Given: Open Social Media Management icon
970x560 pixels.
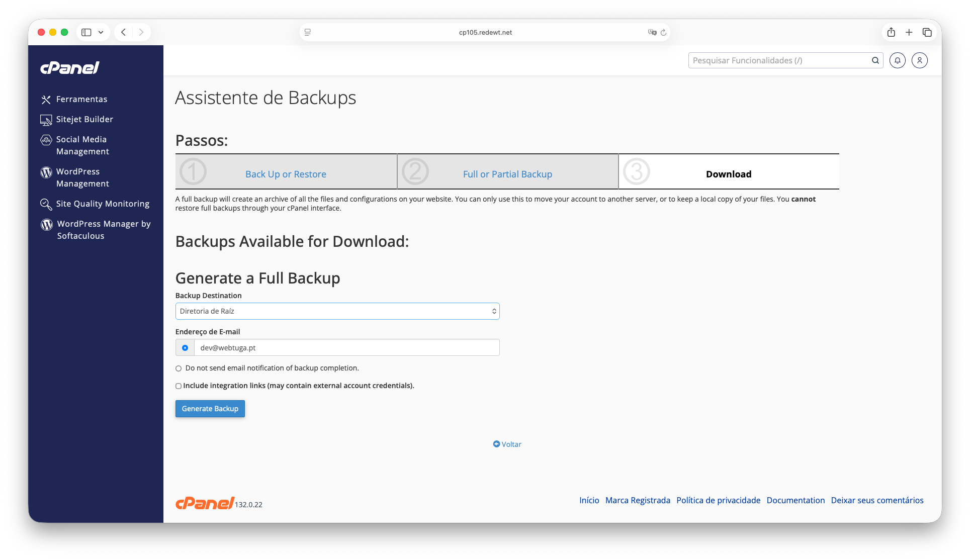Looking at the screenshot, I should point(46,140).
